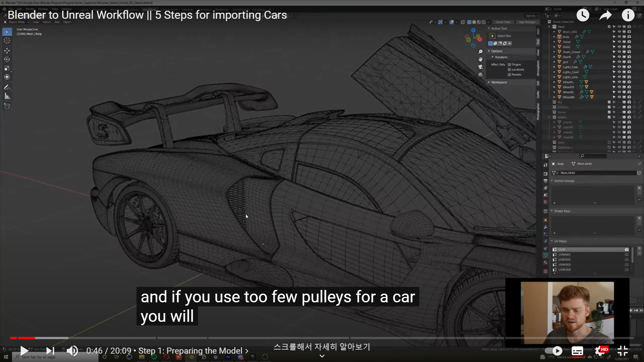Select the Rotate tool in Blender toolbar
Viewport: 644px width, 362px height.
click(7, 59)
